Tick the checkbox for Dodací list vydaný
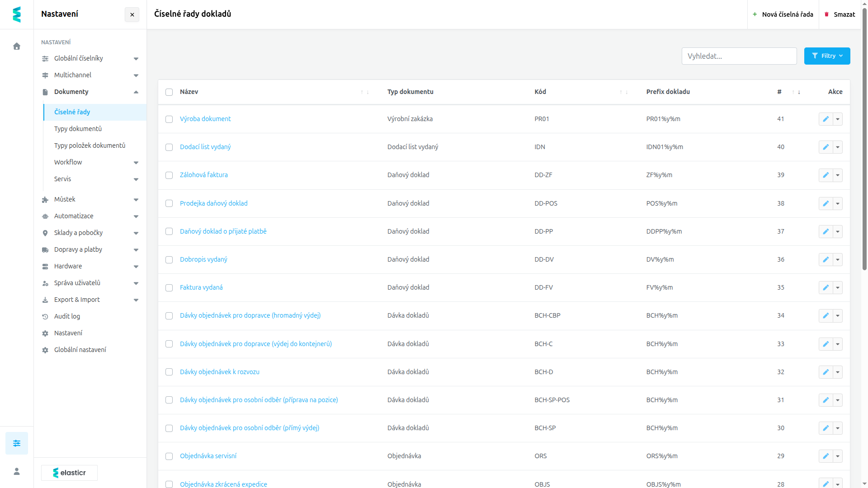 coord(169,147)
